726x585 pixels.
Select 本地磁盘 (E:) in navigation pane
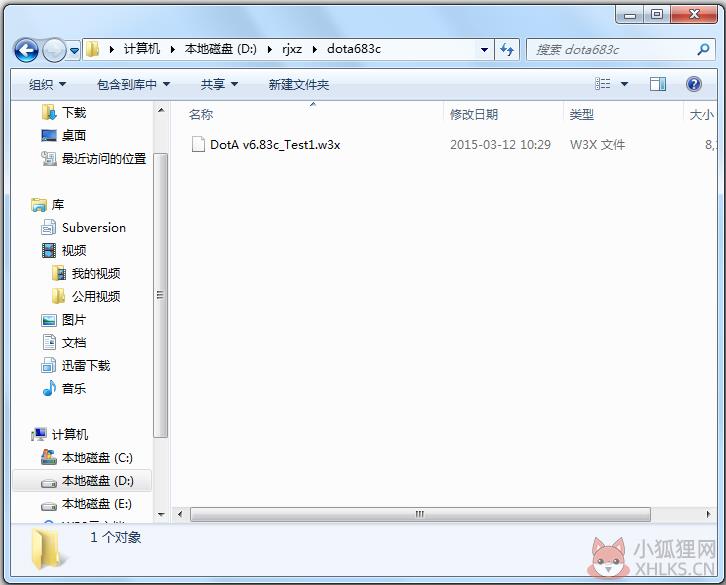[97, 503]
